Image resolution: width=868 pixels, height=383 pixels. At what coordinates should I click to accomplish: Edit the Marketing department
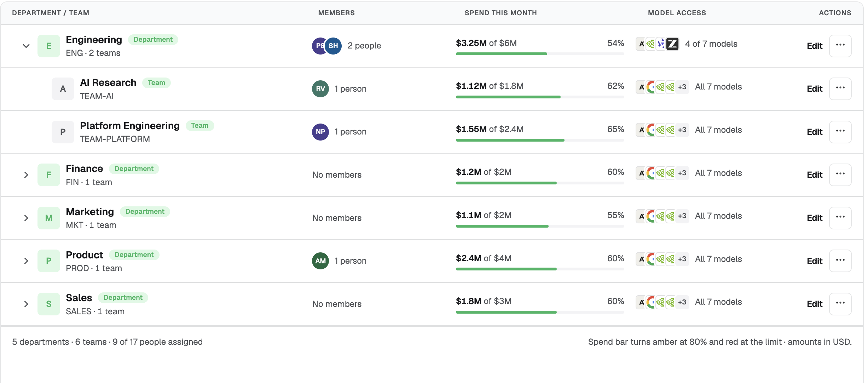[815, 218]
